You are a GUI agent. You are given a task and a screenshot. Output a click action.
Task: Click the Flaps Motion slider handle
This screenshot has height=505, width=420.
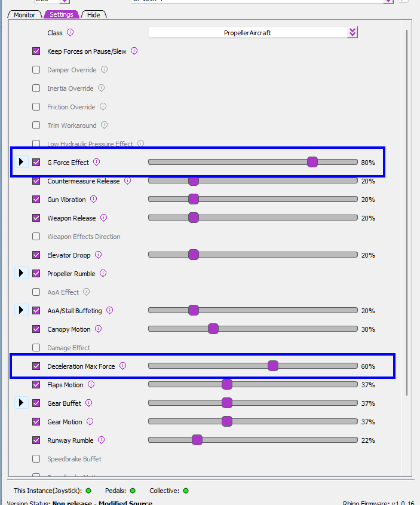226,385
